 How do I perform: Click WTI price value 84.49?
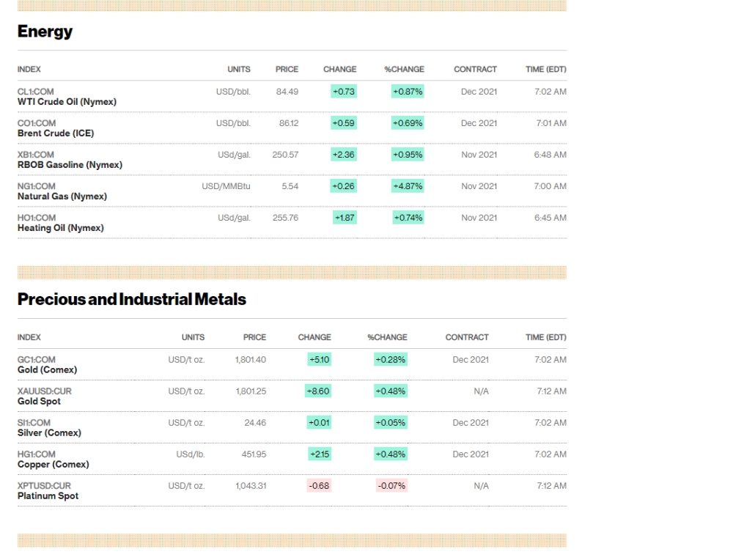[287, 92]
